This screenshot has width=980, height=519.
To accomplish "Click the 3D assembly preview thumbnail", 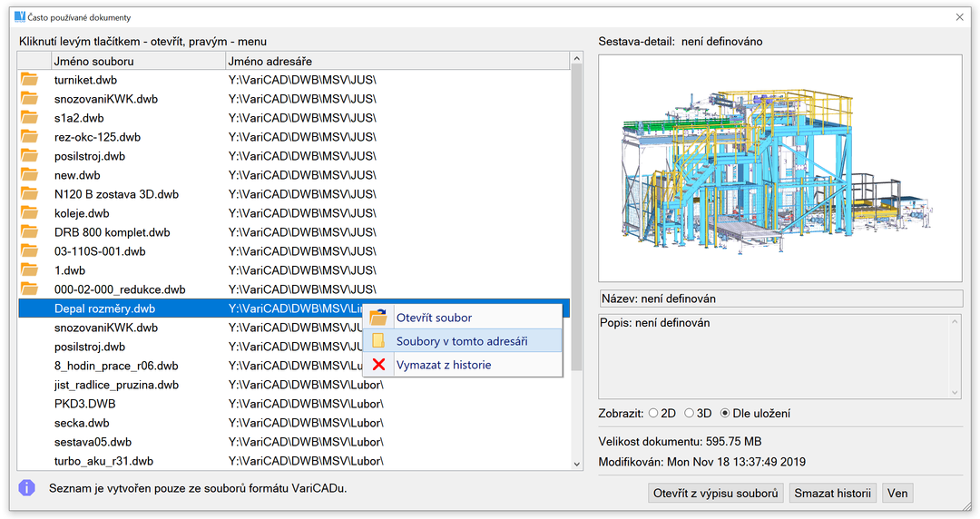I will click(779, 168).
